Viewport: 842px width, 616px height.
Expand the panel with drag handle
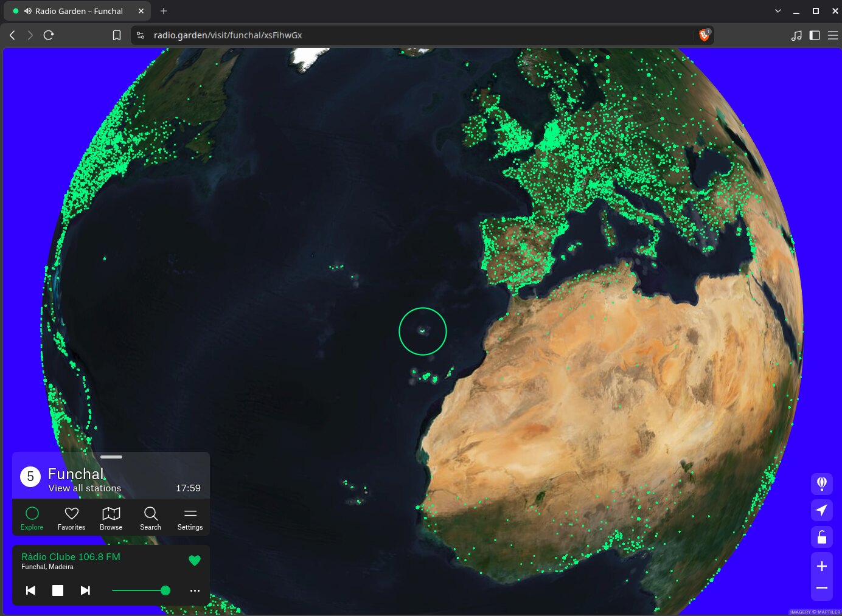point(111,457)
